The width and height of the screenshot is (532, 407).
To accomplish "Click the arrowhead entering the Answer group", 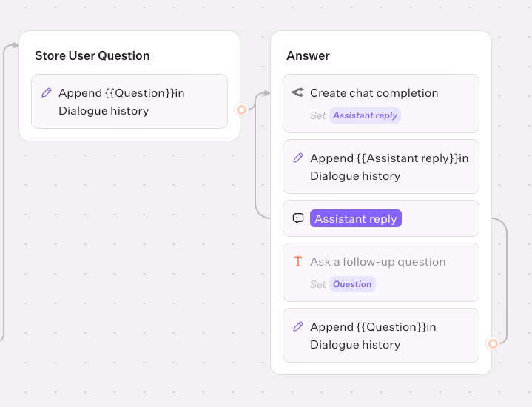I will click(267, 93).
